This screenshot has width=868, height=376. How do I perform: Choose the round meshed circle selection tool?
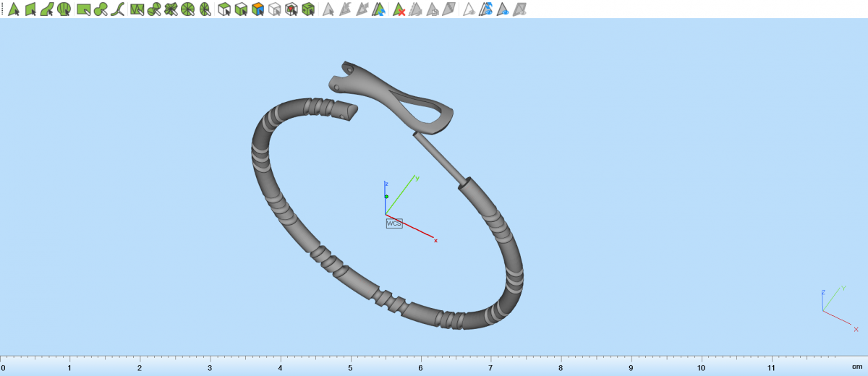click(x=188, y=9)
